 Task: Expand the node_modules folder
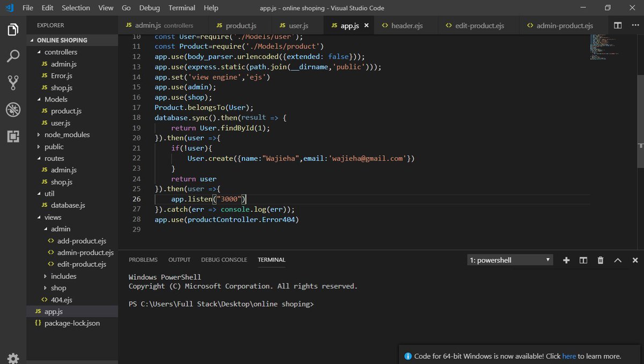[x=67, y=135]
